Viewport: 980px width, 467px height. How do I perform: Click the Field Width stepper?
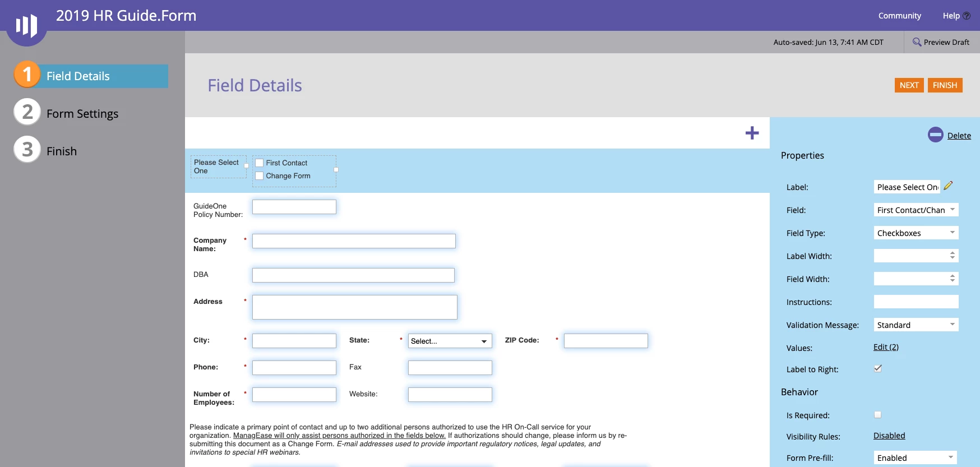pos(952,279)
